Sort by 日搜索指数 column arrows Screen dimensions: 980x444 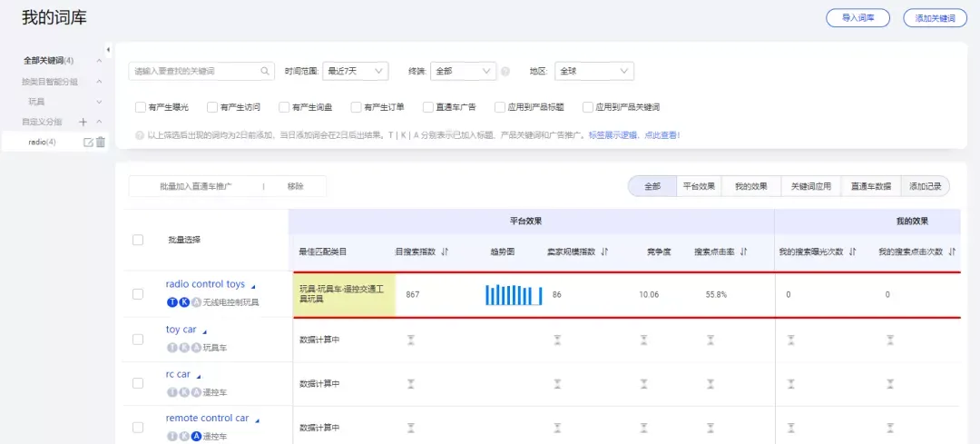[445, 252]
